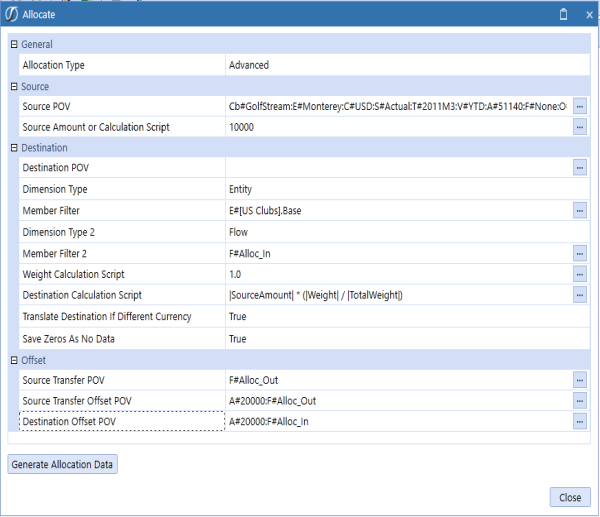Screen dimensions: 600x517
Task: Open Destination Calculation Script ellipsis editor
Action: [579, 295]
